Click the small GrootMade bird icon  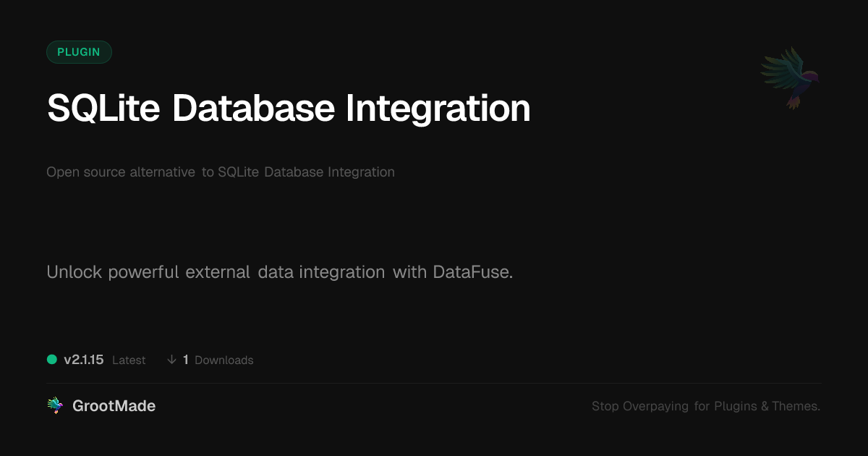[55, 406]
